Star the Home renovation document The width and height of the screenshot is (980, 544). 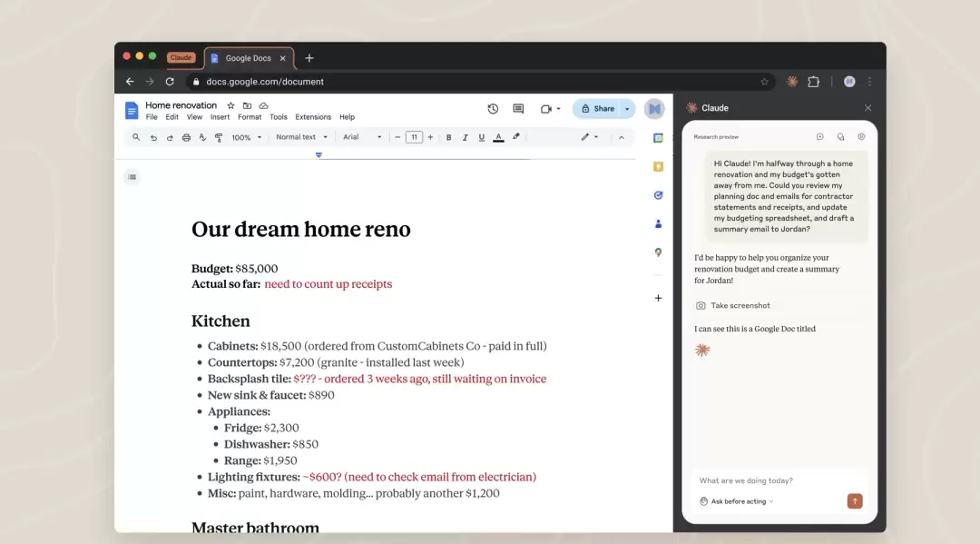point(230,106)
